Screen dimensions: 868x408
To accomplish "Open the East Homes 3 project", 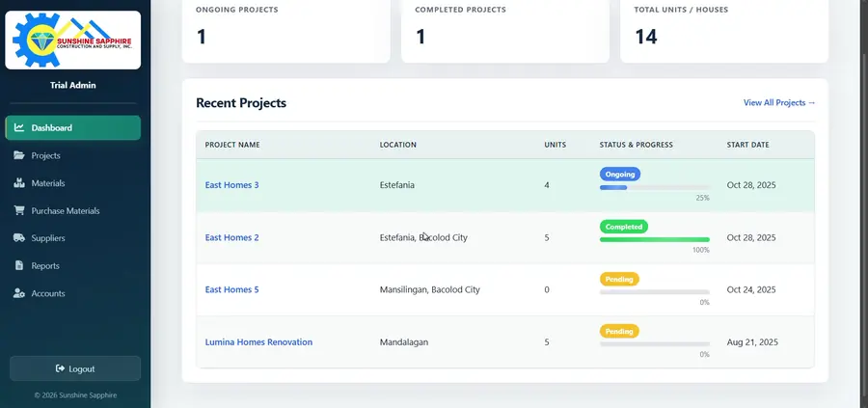I will (231, 185).
